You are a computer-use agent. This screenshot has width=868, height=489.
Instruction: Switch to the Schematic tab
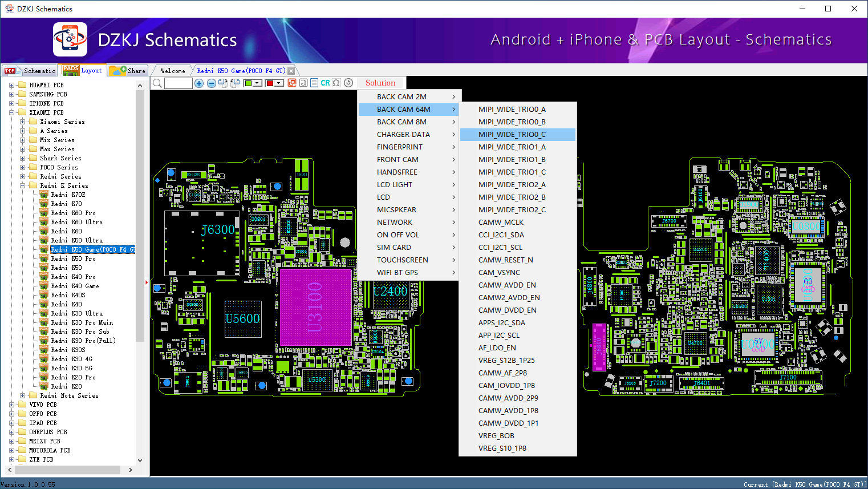pyautogui.click(x=31, y=71)
